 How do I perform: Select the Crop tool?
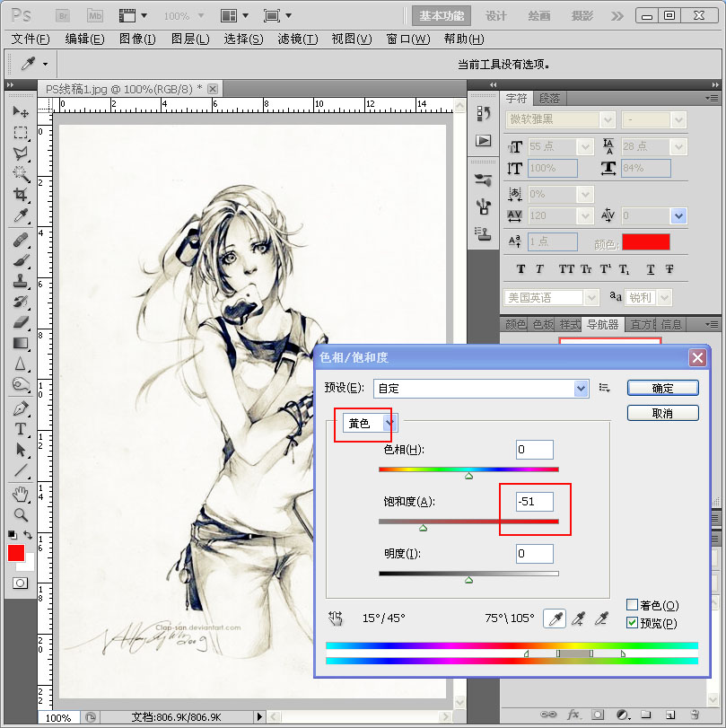[21, 195]
